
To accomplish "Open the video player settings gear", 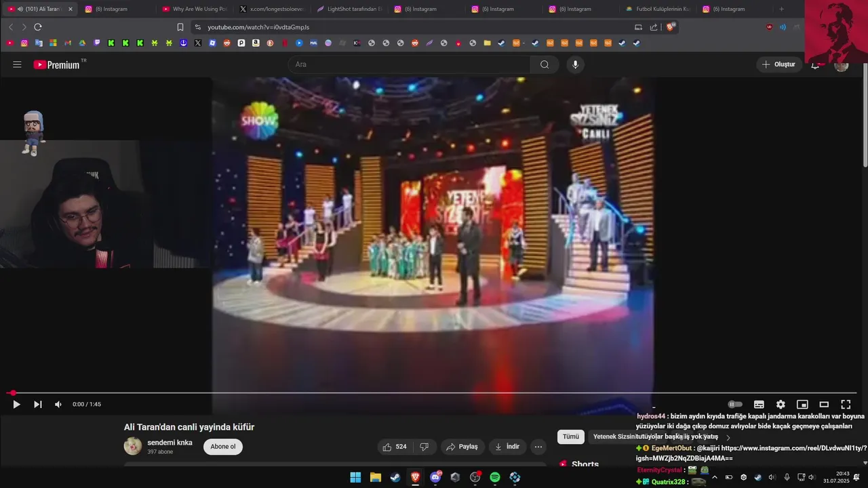I will [781, 405].
